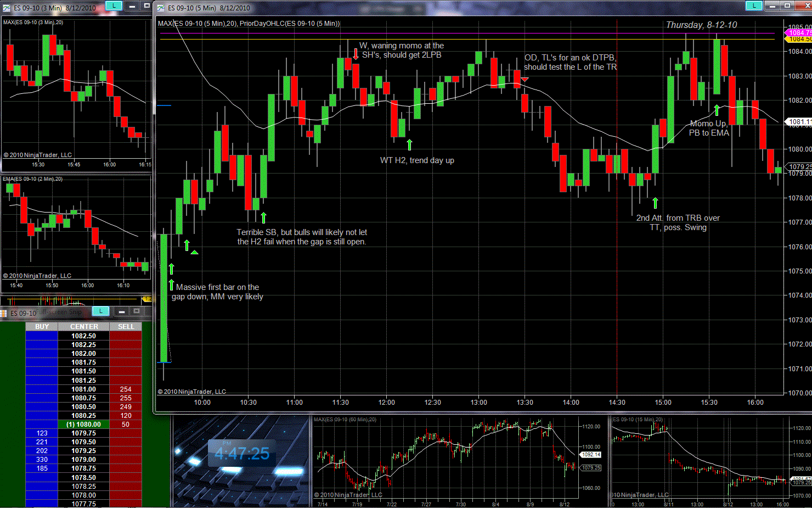The width and height of the screenshot is (812, 508).
Task: Click the BUY column header
Action: click(42, 327)
